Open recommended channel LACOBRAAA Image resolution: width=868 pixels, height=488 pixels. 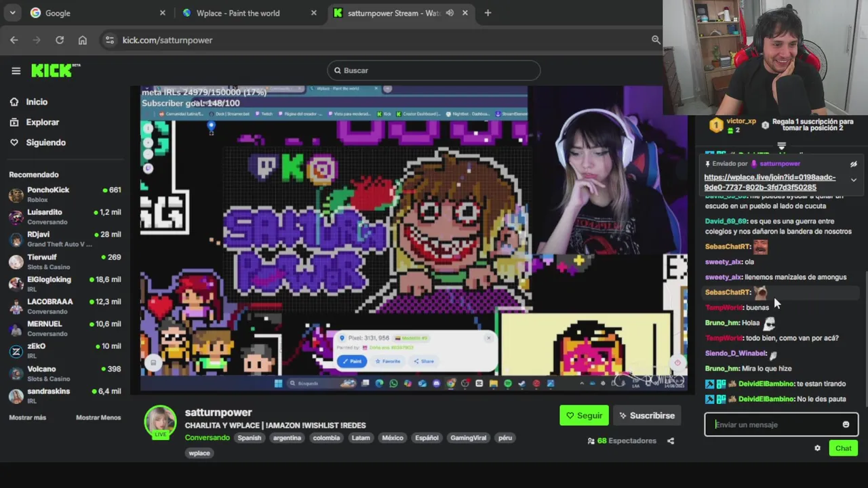64,306
